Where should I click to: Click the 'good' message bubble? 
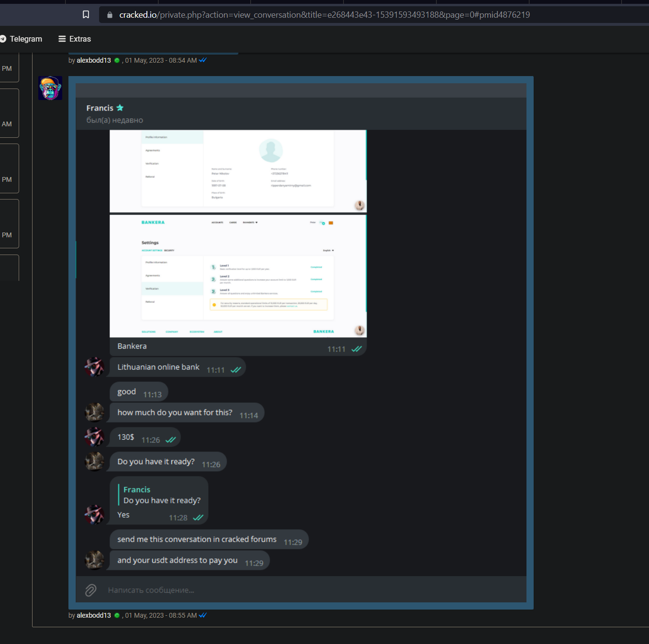[x=139, y=392]
